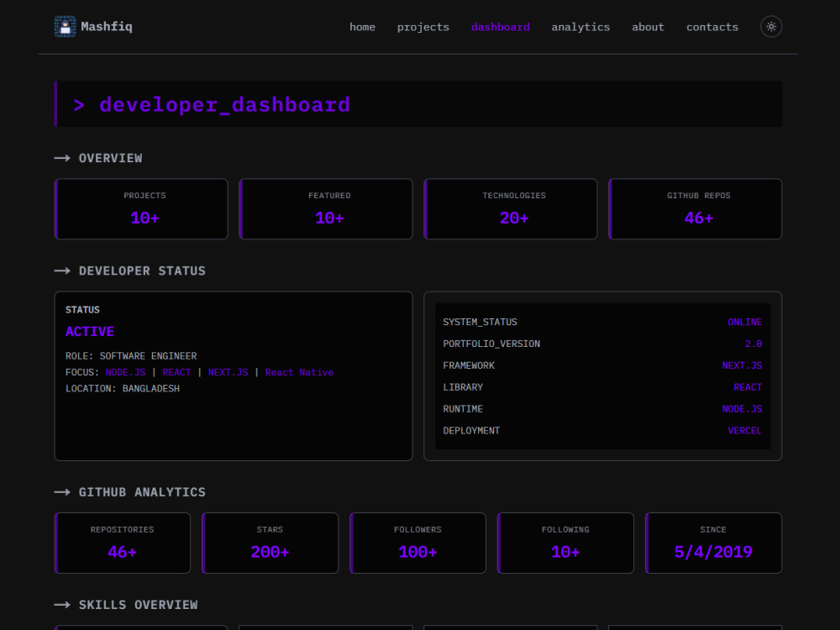
Task: Open the projects nav item
Action: (423, 27)
